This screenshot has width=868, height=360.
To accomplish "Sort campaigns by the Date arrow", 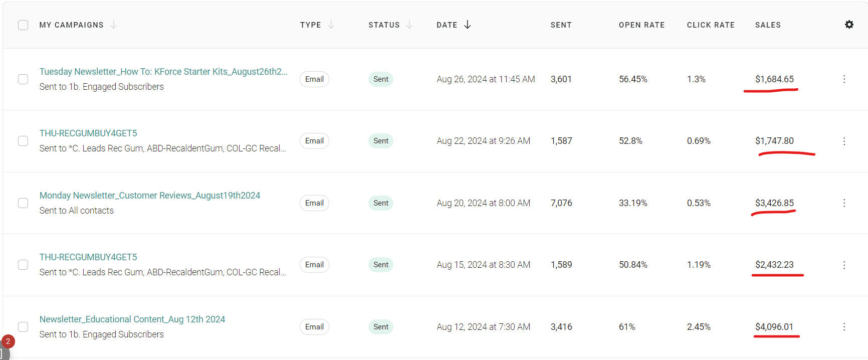I will coord(468,25).
